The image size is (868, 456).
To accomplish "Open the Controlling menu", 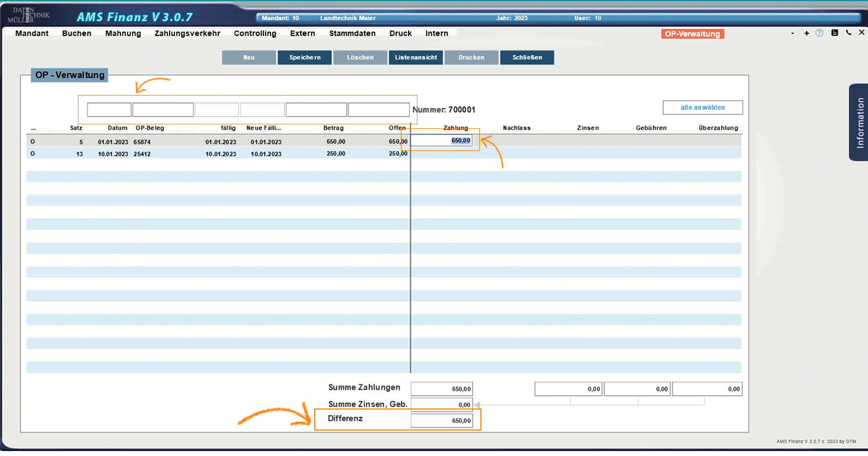I will (x=255, y=34).
